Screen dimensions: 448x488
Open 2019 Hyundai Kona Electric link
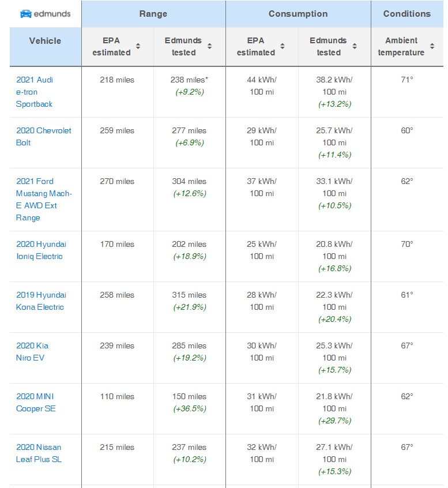(x=41, y=301)
